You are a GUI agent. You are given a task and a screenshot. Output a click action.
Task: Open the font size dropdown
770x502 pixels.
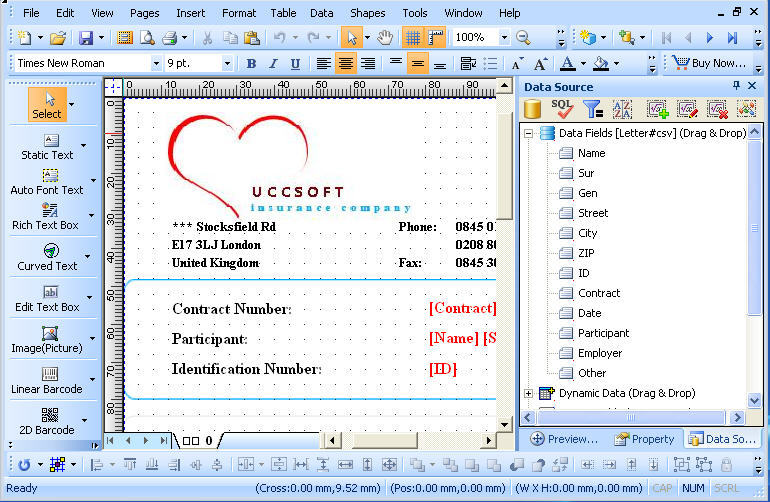227,63
